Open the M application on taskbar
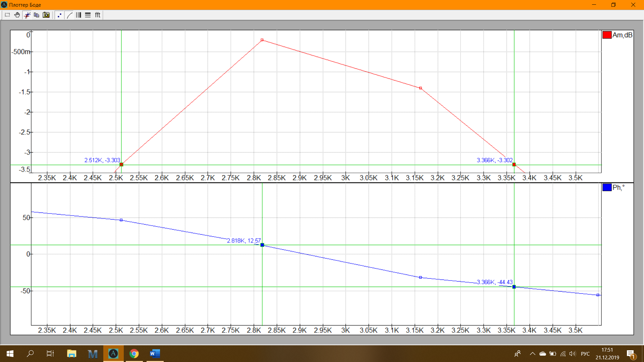Screen dimensions: 644x362 (x=93, y=354)
